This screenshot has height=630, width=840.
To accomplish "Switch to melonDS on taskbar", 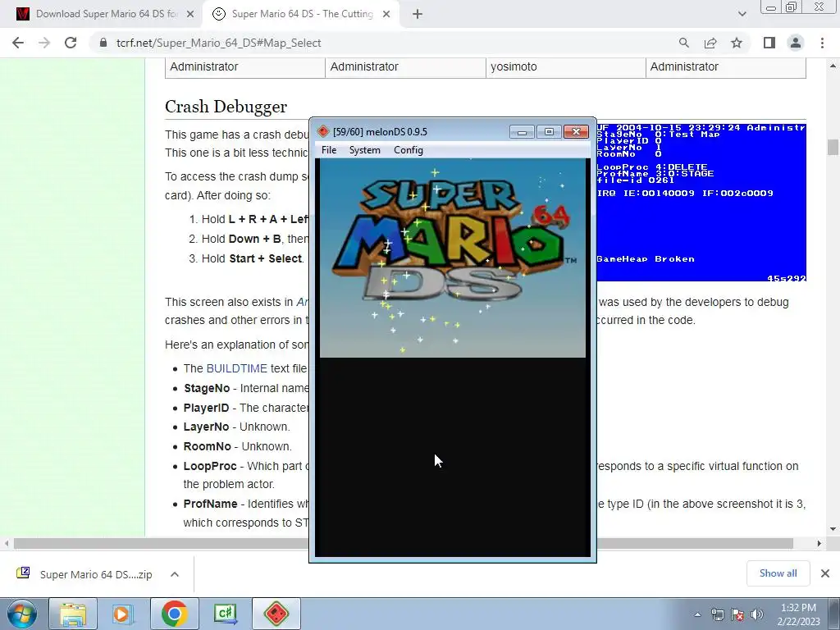I will (x=276, y=614).
